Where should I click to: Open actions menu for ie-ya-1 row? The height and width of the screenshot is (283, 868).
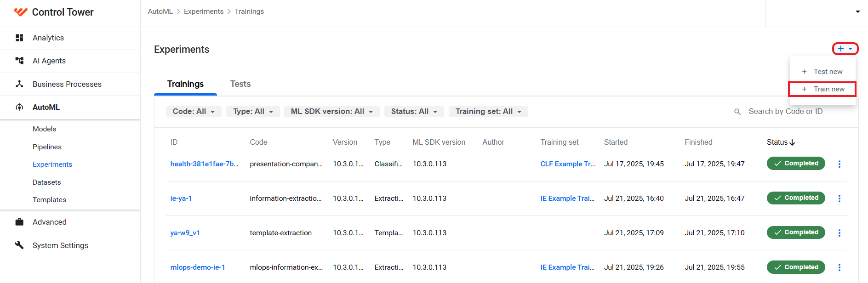pyautogui.click(x=839, y=198)
